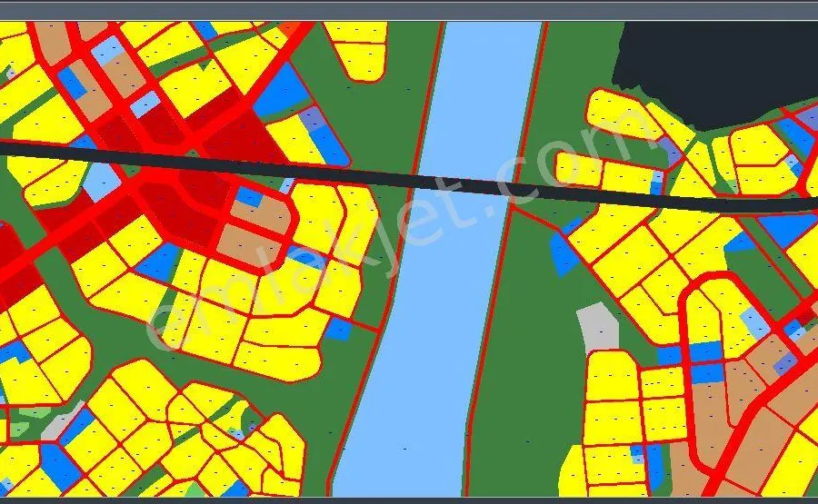The image size is (818, 504).
Task: Click the dark status strip at bottom
Action: tap(409, 499)
